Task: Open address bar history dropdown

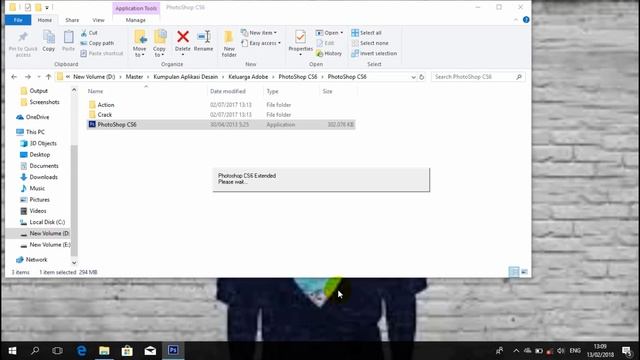Action: coord(413,77)
